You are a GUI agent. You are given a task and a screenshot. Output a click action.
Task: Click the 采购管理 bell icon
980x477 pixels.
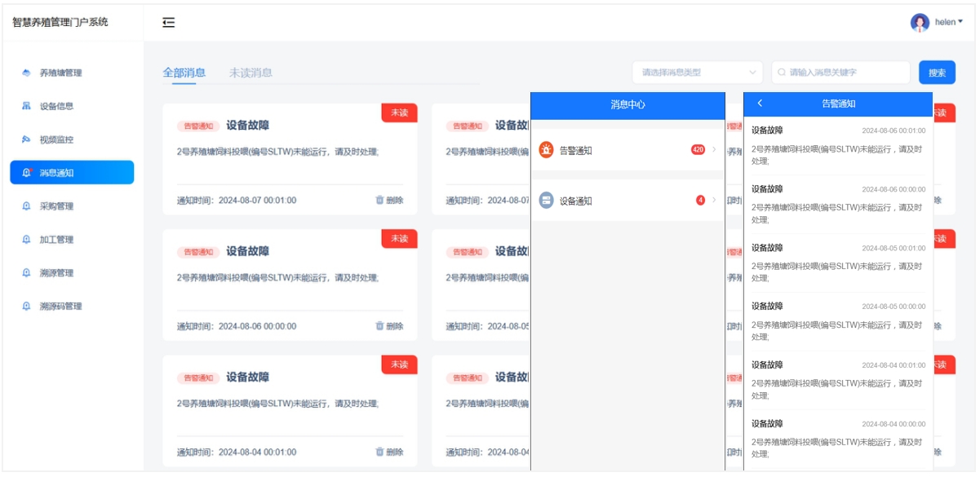pyautogui.click(x=26, y=206)
